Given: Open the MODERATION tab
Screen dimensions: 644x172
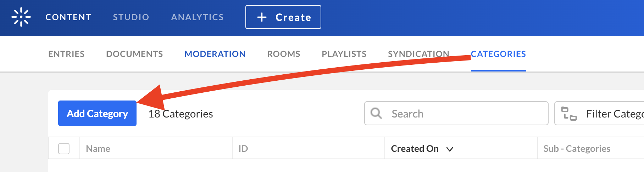Looking at the screenshot, I should point(215,54).
